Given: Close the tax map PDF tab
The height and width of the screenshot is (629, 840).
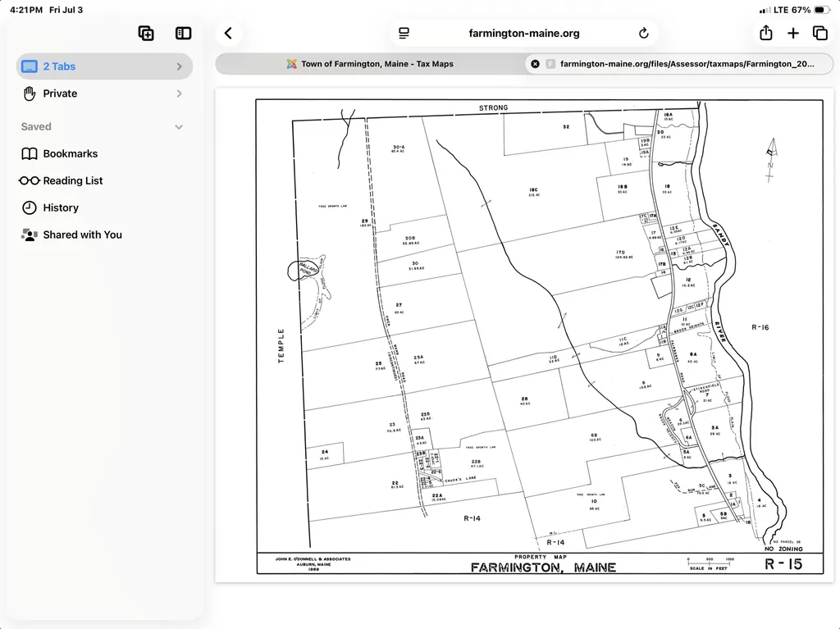Looking at the screenshot, I should coord(535,64).
